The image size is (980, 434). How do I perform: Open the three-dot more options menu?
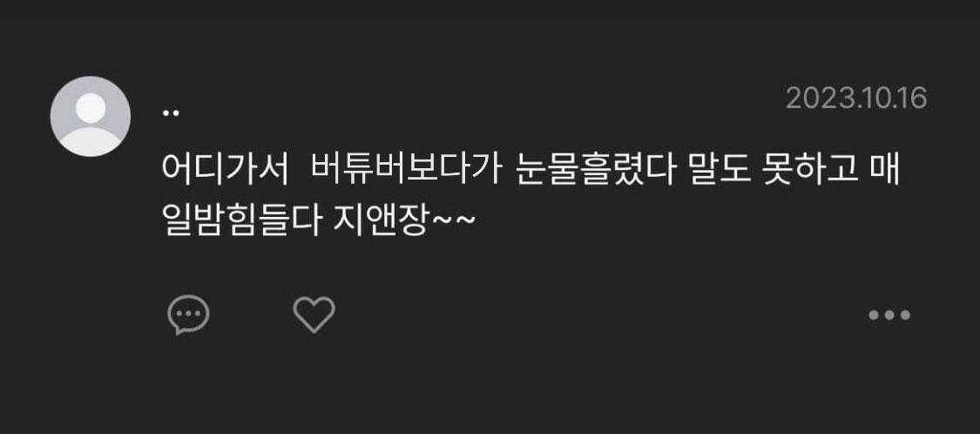889,315
